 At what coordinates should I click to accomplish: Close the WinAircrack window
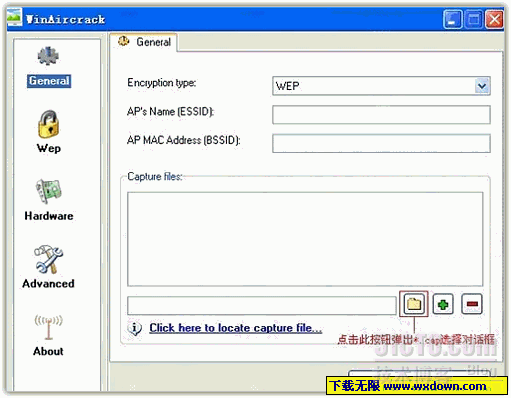point(494,19)
